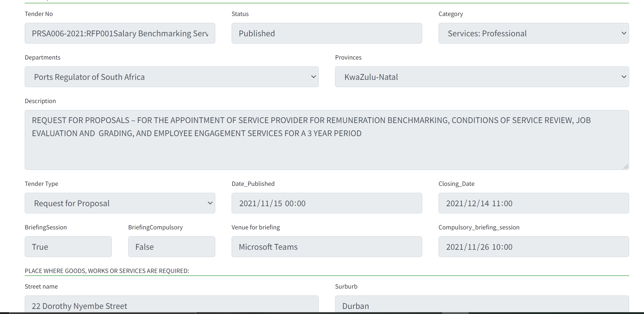Screen dimensions: 644x314
Task: Click the BriefingSession field showing True
Action: click(68, 247)
